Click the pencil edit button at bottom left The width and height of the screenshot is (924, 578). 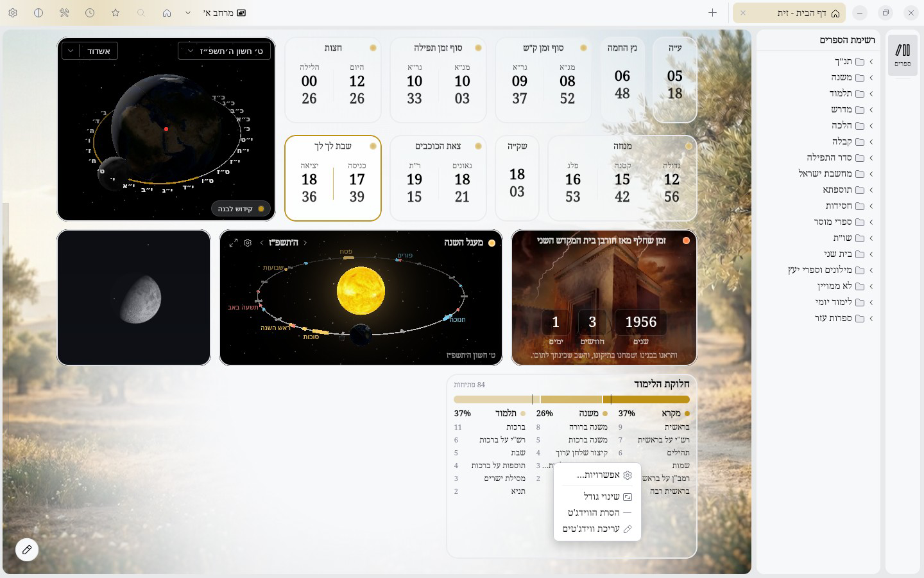[x=27, y=550]
